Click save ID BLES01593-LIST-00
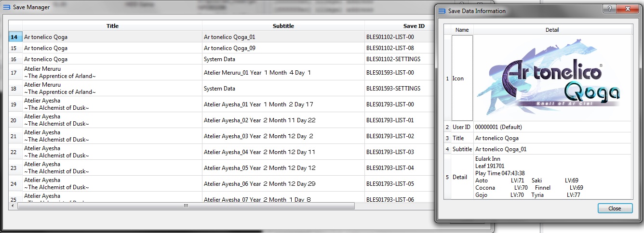644x233 pixels. click(399, 73)
